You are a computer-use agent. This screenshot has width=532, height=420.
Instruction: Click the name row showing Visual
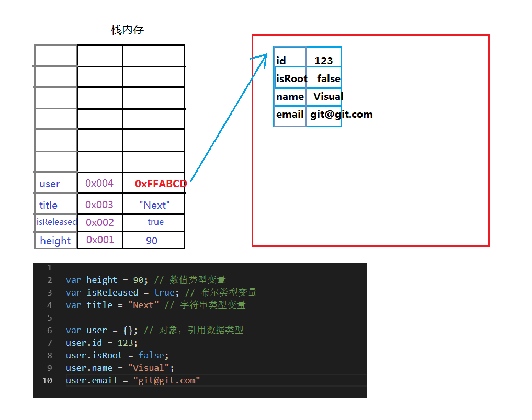coord(308,96)
